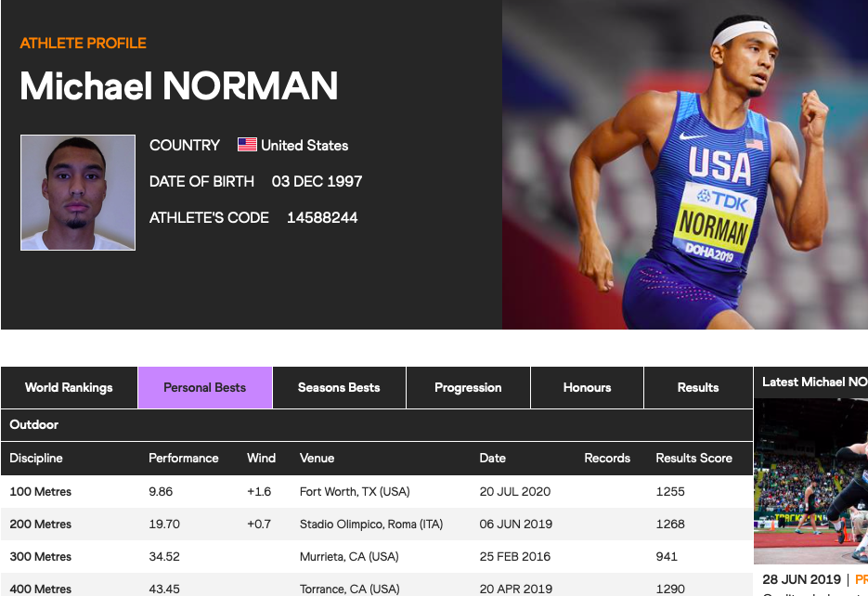
Task: Open the Results tab
Action: point(699,387)
